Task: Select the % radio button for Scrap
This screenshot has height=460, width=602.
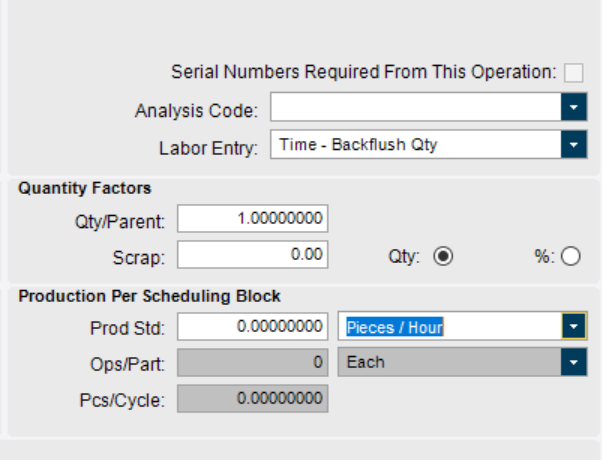Action: click(x=571, y=256)
